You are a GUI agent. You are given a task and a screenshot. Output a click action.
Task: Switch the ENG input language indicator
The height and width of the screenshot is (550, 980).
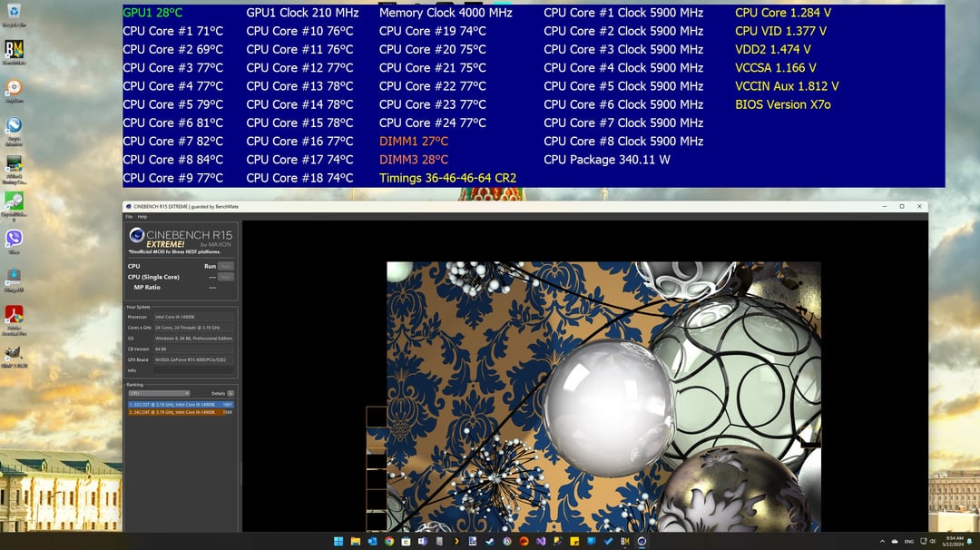click(909, 541)
